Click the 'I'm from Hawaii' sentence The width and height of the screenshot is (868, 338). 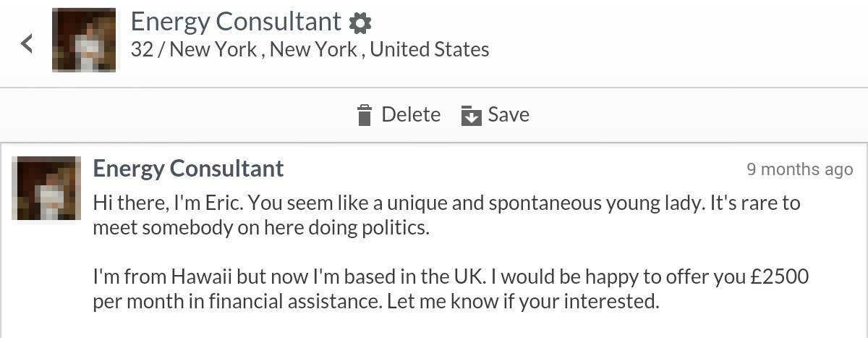(x=294, y=276)
